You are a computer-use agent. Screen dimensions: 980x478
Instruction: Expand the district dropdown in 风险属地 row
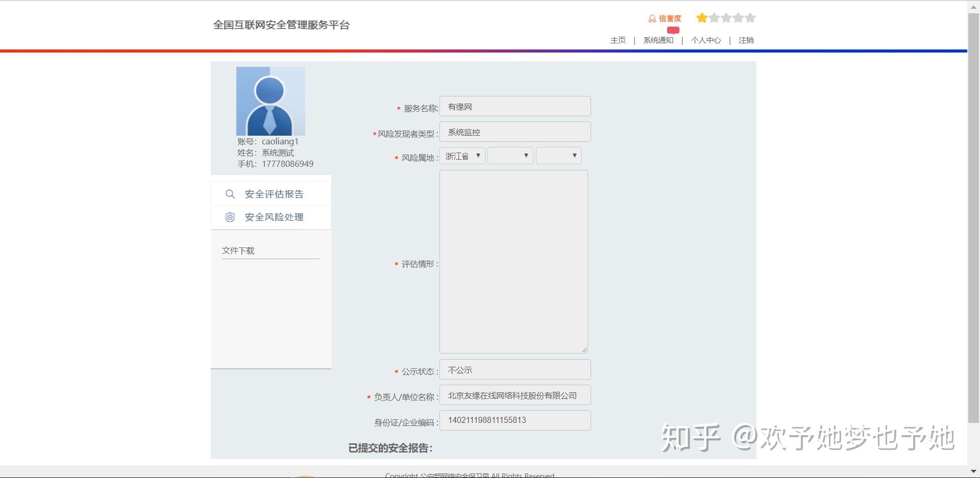[x=559, y=156]
